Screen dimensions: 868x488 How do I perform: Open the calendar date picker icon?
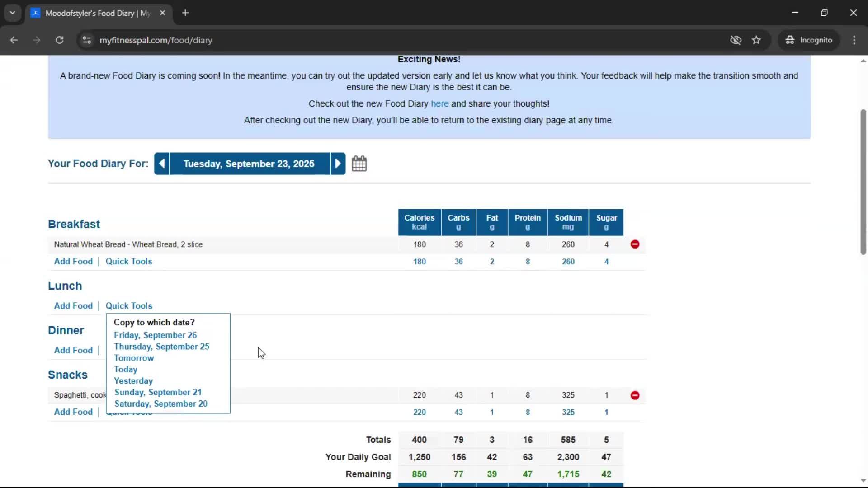[359, 164]
